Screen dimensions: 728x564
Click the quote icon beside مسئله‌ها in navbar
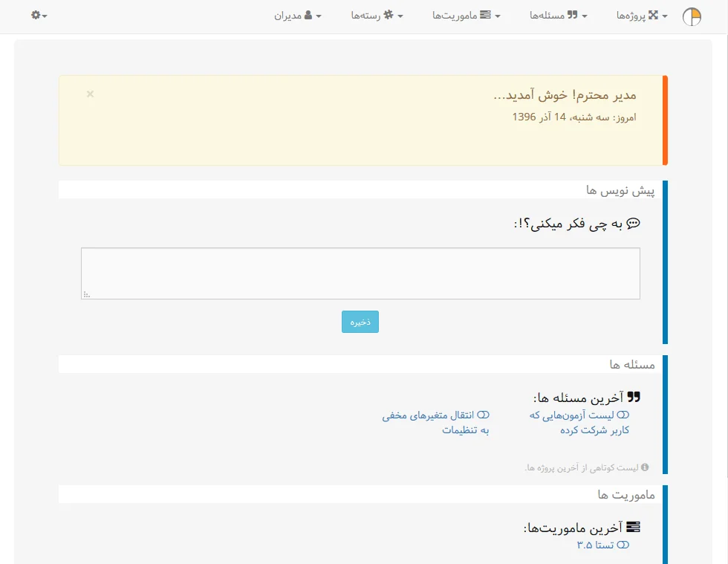point(573,15)
